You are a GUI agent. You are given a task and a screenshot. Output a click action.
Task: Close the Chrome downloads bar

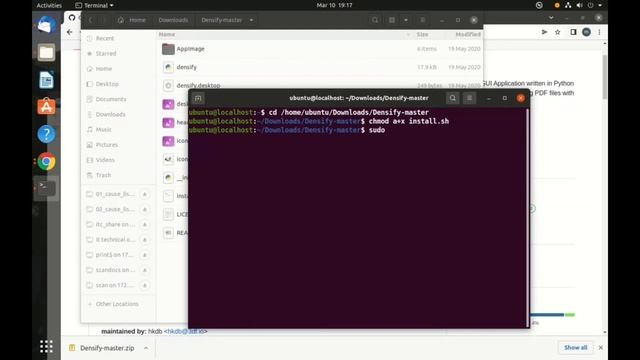tap(600, 348)
